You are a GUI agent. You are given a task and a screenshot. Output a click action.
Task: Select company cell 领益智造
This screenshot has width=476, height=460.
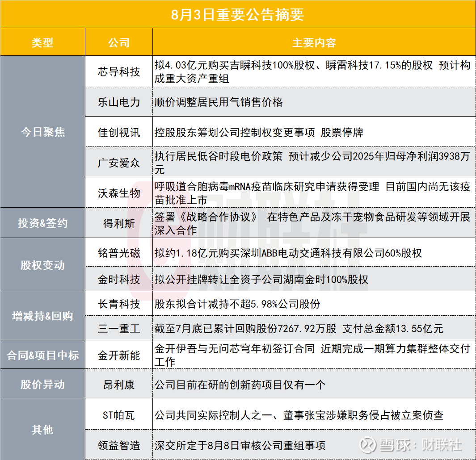(x=119, y=445)
